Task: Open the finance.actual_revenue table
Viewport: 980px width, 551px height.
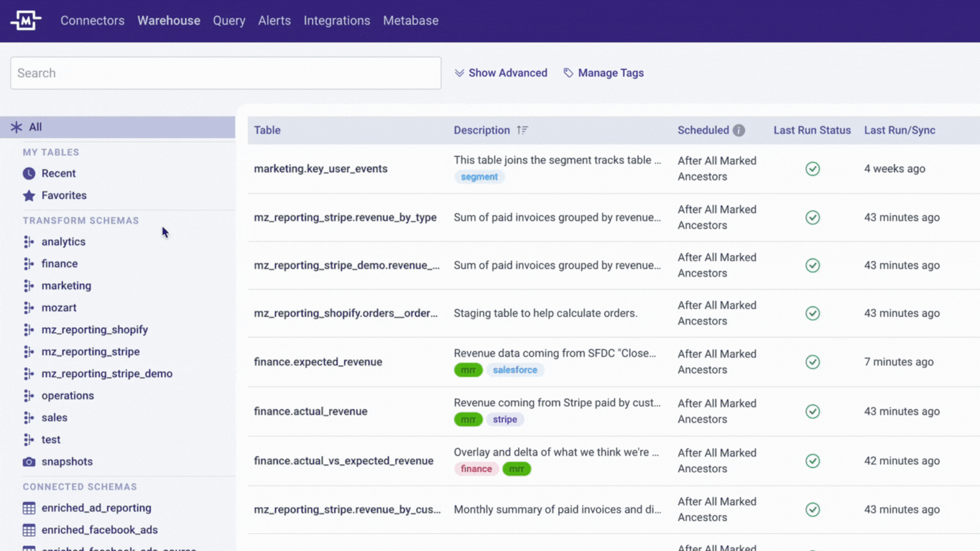Action: pos(311,411)
